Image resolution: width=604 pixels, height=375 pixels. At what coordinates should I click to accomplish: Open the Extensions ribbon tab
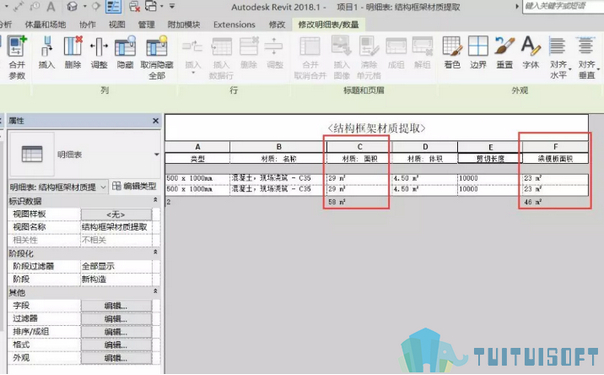[x=234, y=25]
